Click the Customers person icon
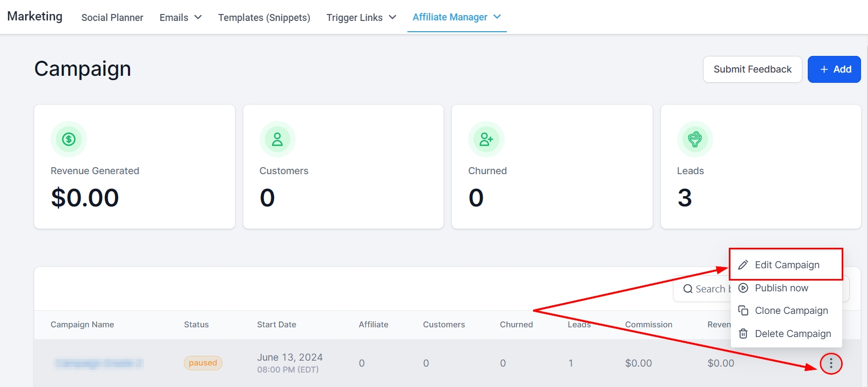Image resolution: width=868 pixels, height=387 pixels. coord(277,139)
